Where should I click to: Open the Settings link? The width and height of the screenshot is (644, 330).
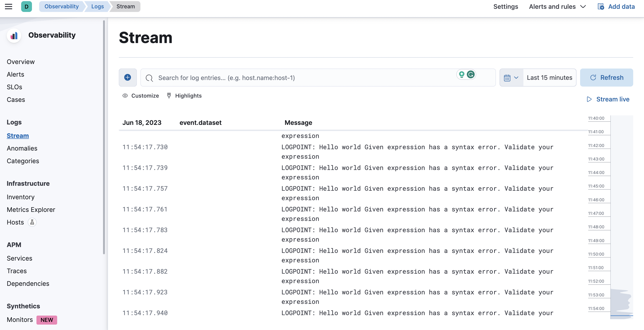click(505, 7)
